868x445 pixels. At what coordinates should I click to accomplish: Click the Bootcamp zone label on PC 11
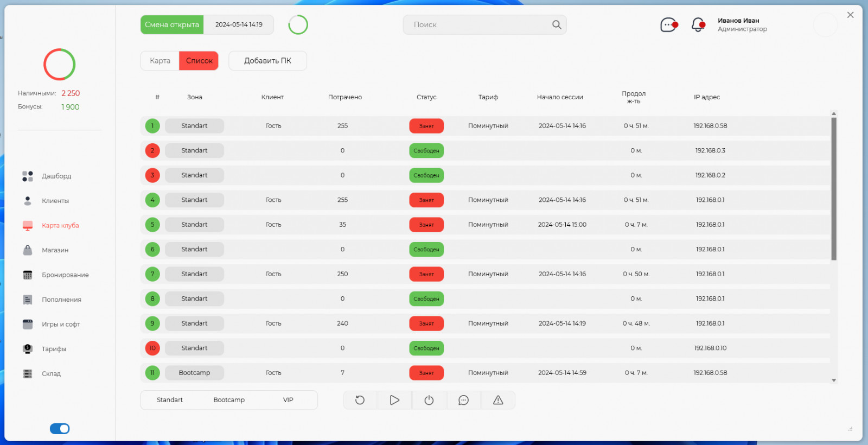point(194,373)
